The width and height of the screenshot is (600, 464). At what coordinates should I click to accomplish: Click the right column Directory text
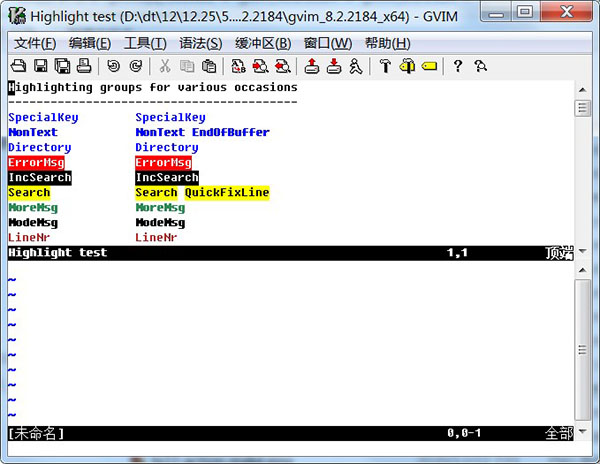[167, 148]
